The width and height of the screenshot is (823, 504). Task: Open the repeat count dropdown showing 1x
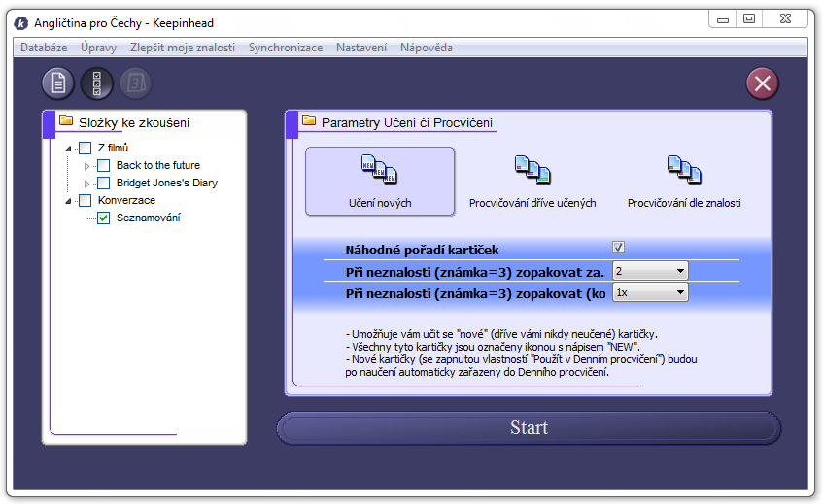point(650,292)
